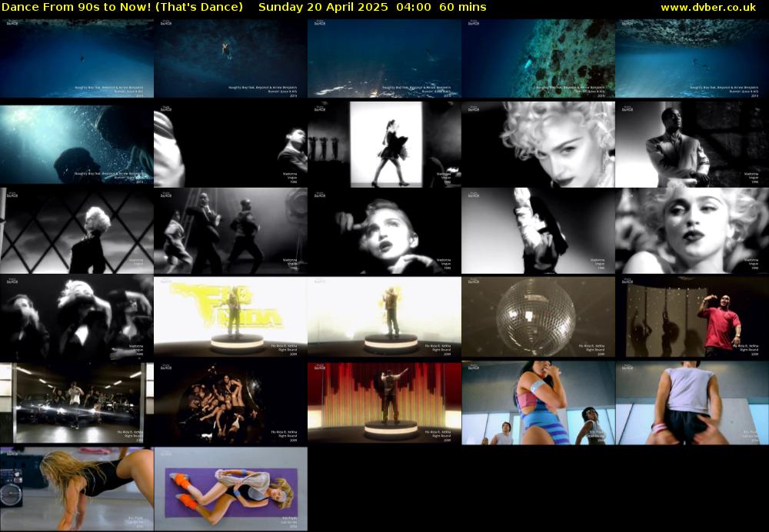Open circular view of group of women thumbnail
Screen dimensions: 769x532
[231, 403]
